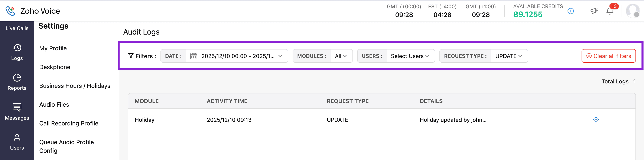Open Users in the sidebar
Image resolution: width=644 pixels, height=160 pixels.
pyautogui.click(x=17, y=142)
